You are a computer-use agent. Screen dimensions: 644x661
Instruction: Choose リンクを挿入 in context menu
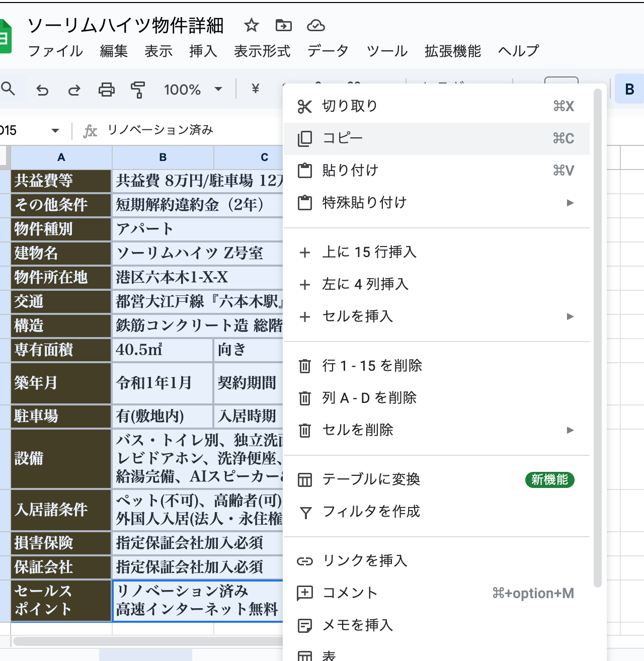point(365,561)
